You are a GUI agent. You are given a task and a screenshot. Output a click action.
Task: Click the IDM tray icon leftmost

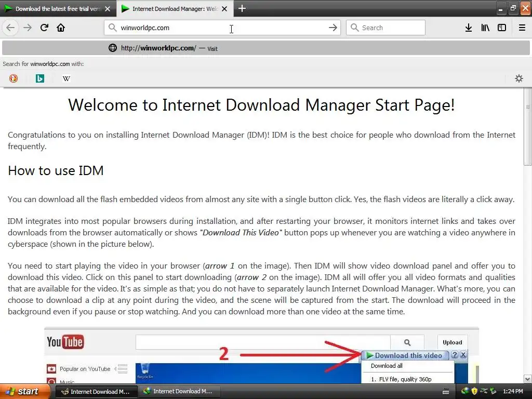coord(465,391)
